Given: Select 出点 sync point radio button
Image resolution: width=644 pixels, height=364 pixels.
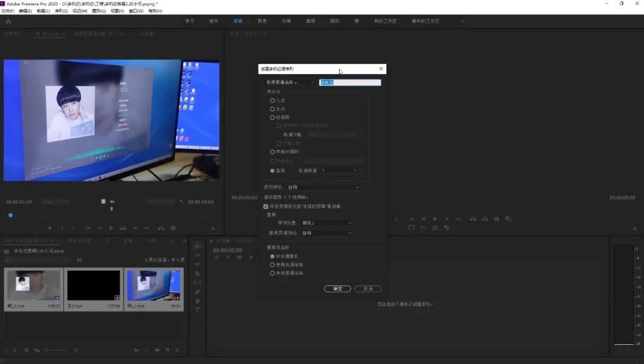Looking at the screenshot, I should 273,109.
